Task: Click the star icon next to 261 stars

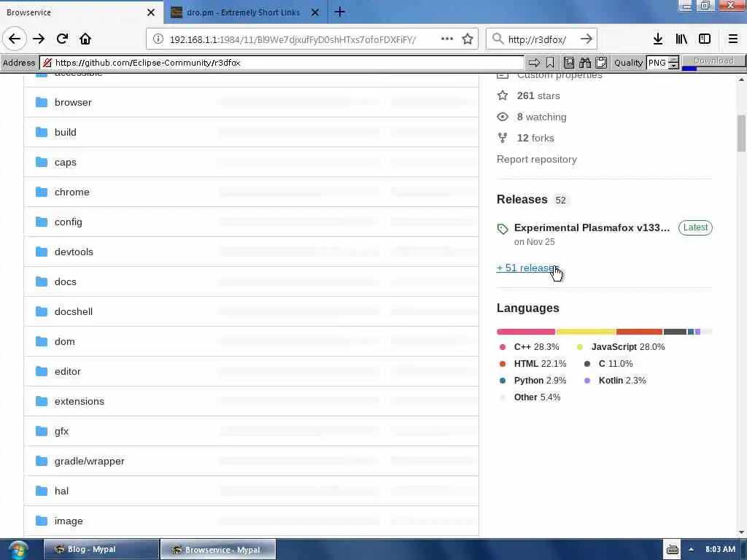Action: click(x=503, y=96)
